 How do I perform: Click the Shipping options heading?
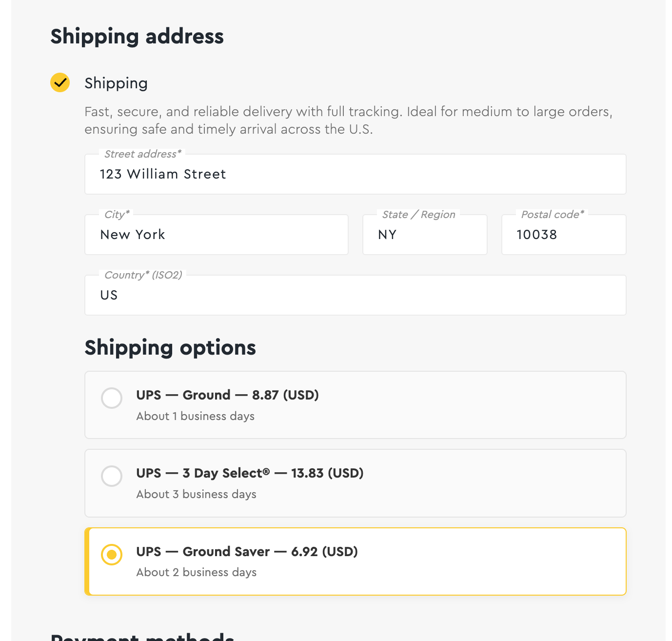click(x=170, y=348)
